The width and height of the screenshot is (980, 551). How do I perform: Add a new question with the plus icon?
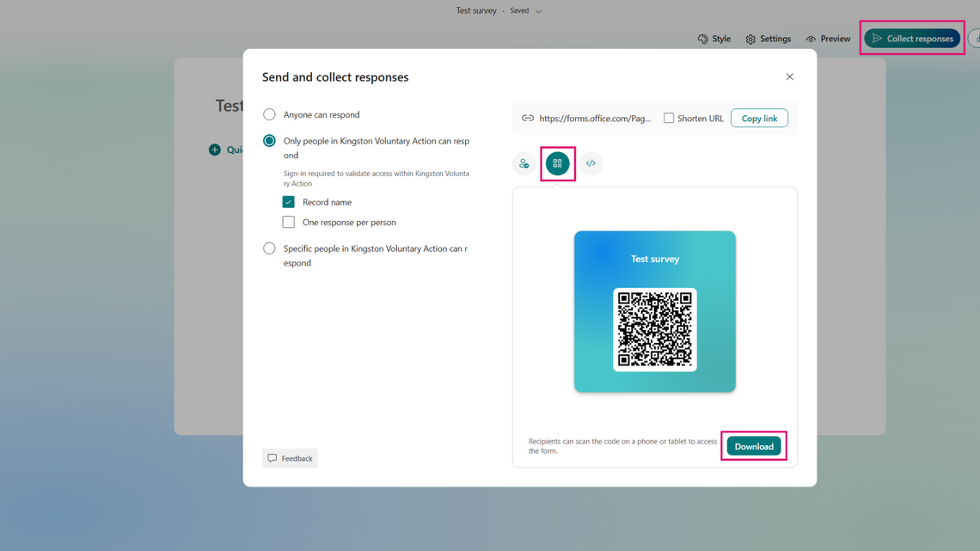point(214,149)
